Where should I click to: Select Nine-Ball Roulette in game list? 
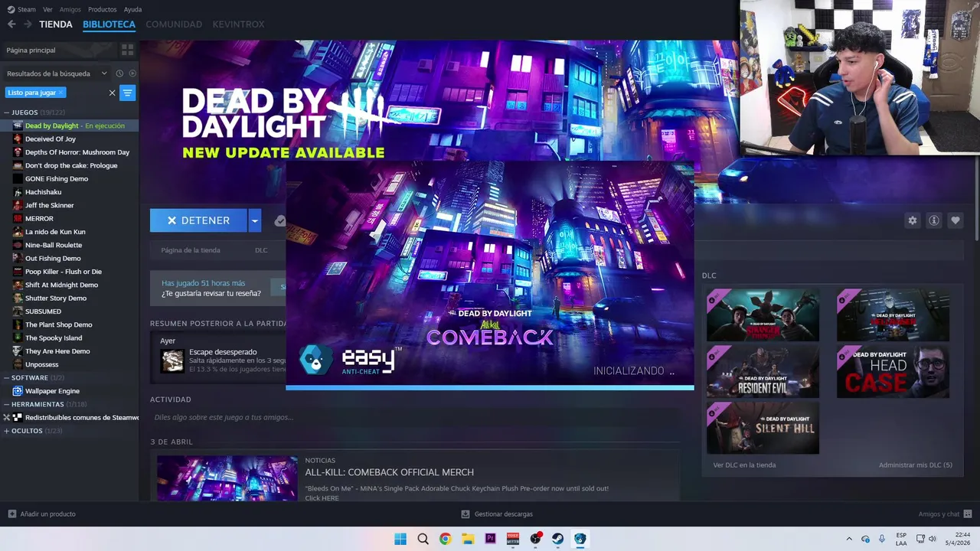point(54,245)
